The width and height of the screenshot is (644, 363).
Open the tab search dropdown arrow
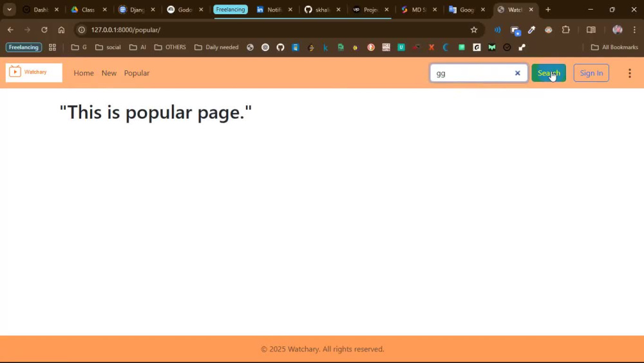tap(9, 10)
